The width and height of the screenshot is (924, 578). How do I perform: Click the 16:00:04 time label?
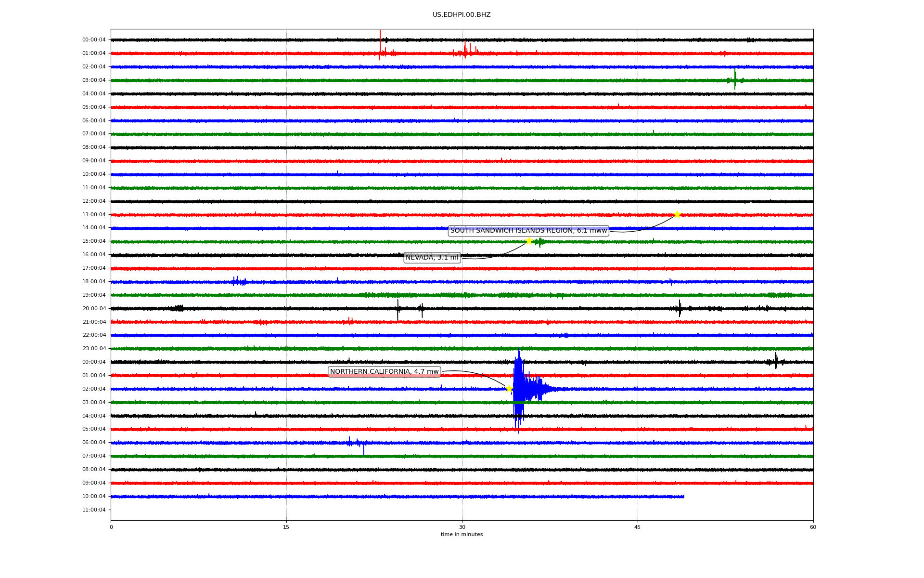(94, 255)
